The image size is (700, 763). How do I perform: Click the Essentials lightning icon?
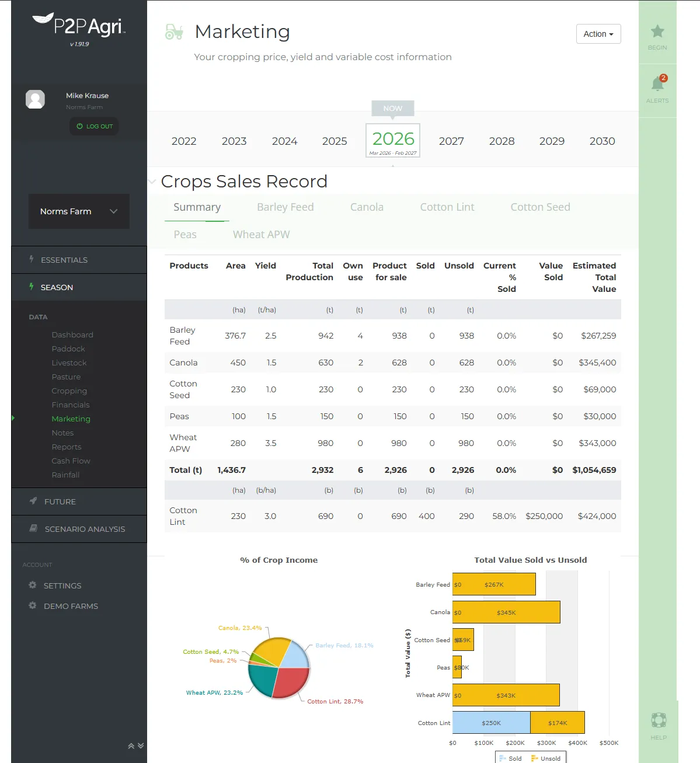[x=32, y=259]
